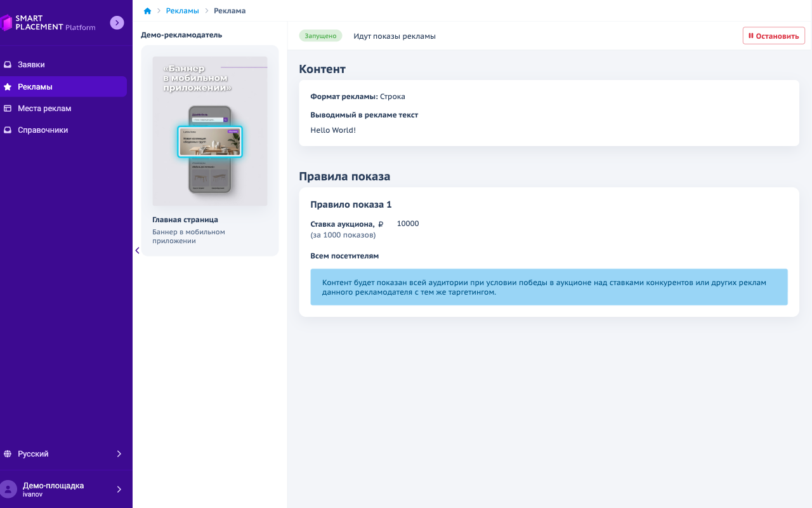Expand the Русский language selector
The height and width of the screenshot is (508, 812).
(x=63, y=454)
